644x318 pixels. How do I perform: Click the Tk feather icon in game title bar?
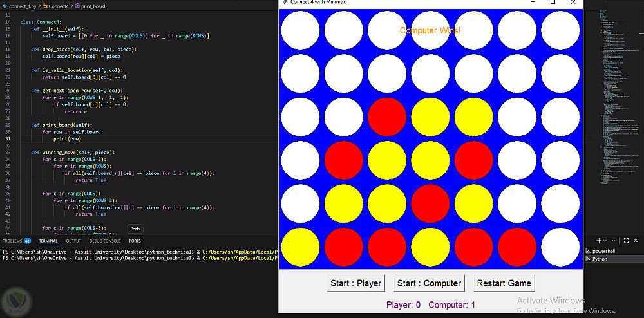click(x=284, y=2)
